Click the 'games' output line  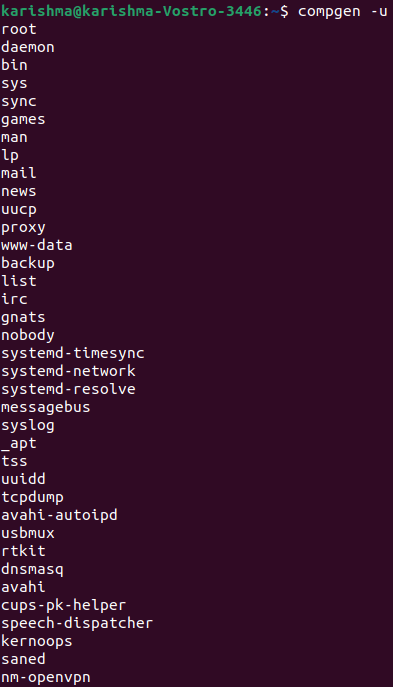pos(23,120)
